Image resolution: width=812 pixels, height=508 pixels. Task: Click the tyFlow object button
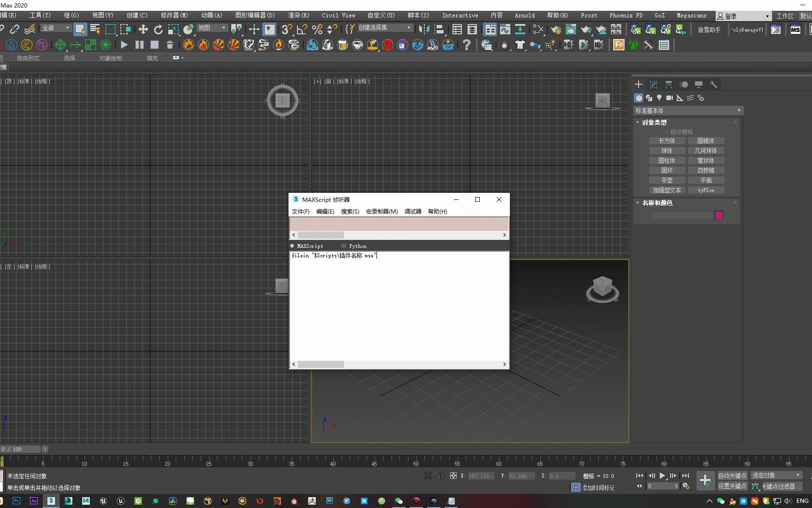click(x=706, y=190)
